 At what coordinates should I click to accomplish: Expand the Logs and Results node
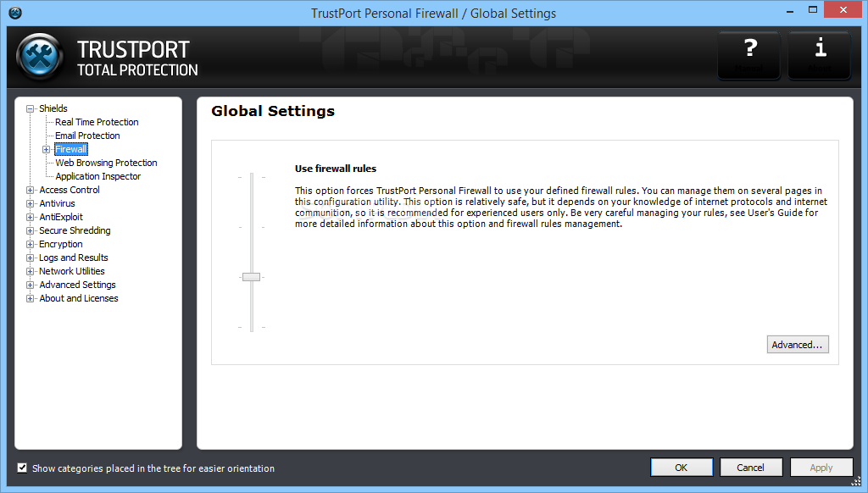click(30, 258)
